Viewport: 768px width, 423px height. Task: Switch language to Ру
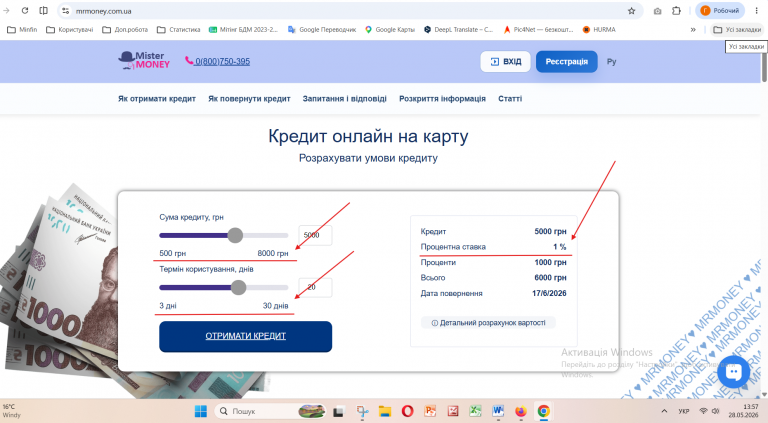(611, 62)
